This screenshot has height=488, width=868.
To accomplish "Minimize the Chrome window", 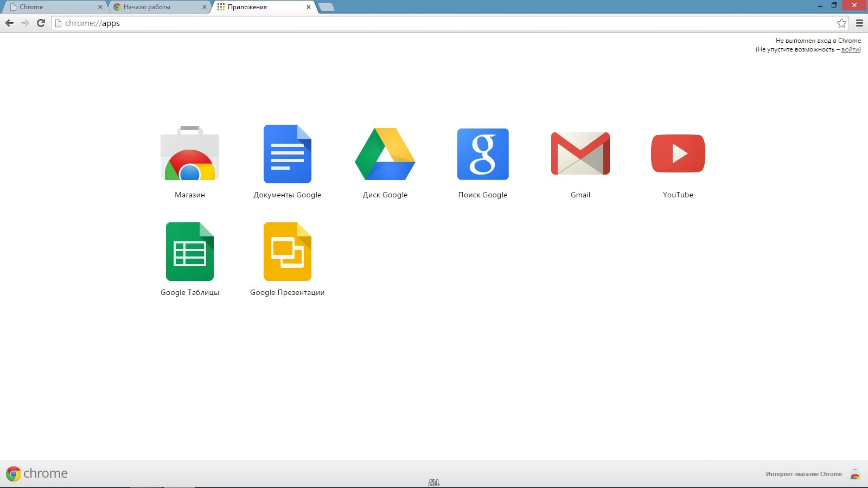I will pos(820,5).
